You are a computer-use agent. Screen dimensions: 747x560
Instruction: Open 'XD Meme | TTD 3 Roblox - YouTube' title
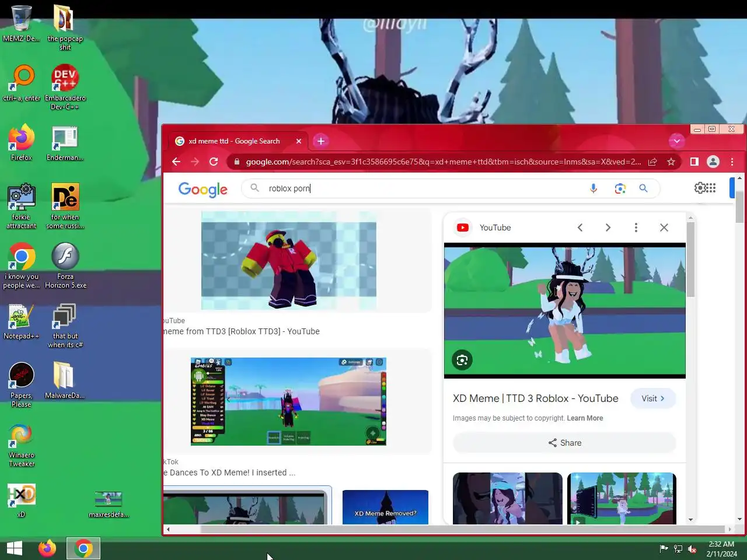coord(536,398)
